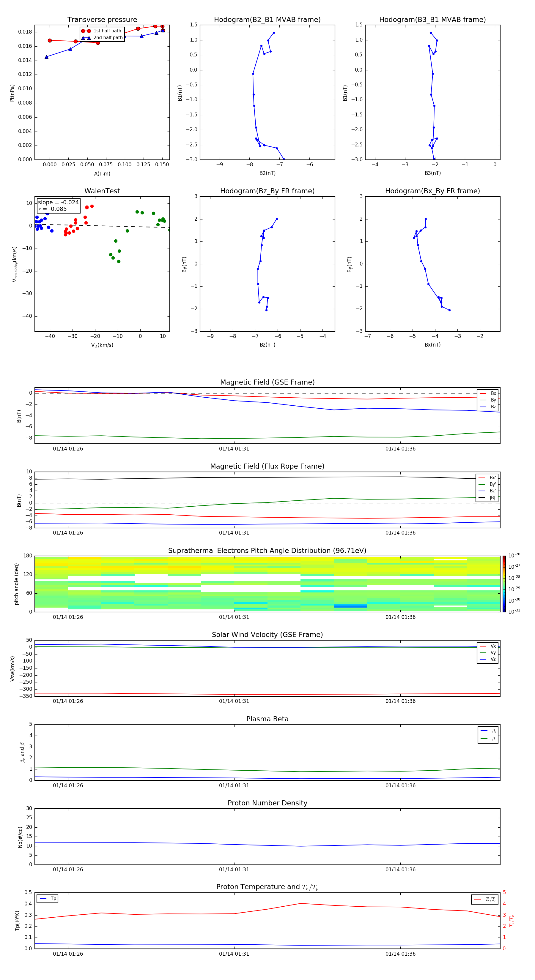Click the 'slope = -0.024' annotation
535x980 pixels.
pyautogui.click(x=58, y=203)
